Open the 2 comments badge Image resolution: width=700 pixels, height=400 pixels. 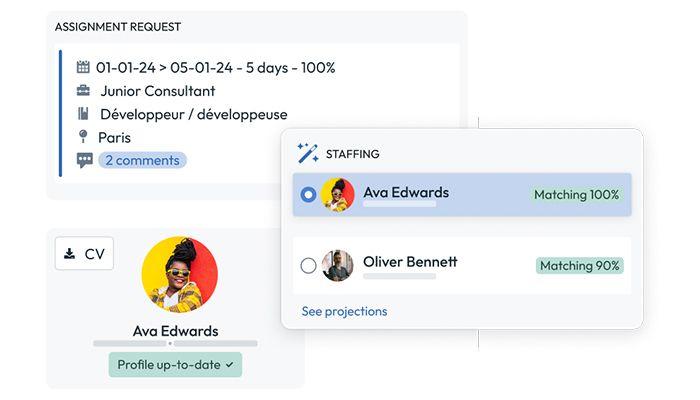point(142,160)
